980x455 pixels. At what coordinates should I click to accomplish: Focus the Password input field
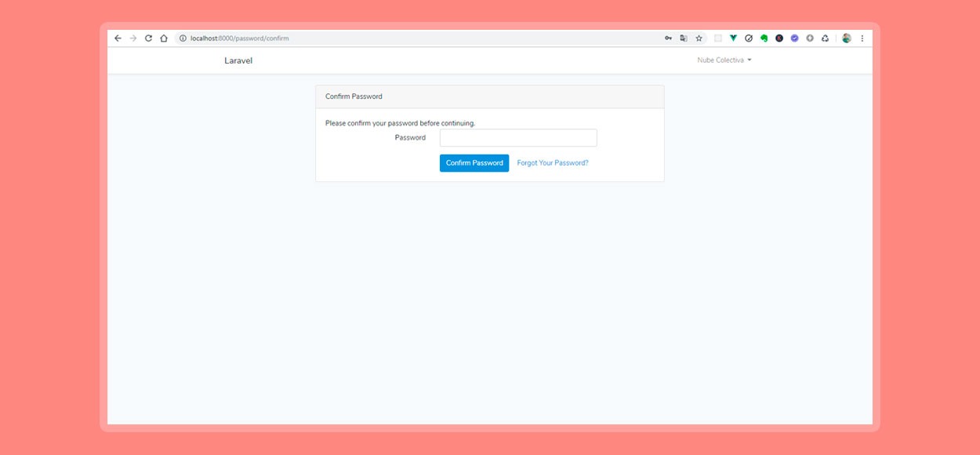(518, 138)
